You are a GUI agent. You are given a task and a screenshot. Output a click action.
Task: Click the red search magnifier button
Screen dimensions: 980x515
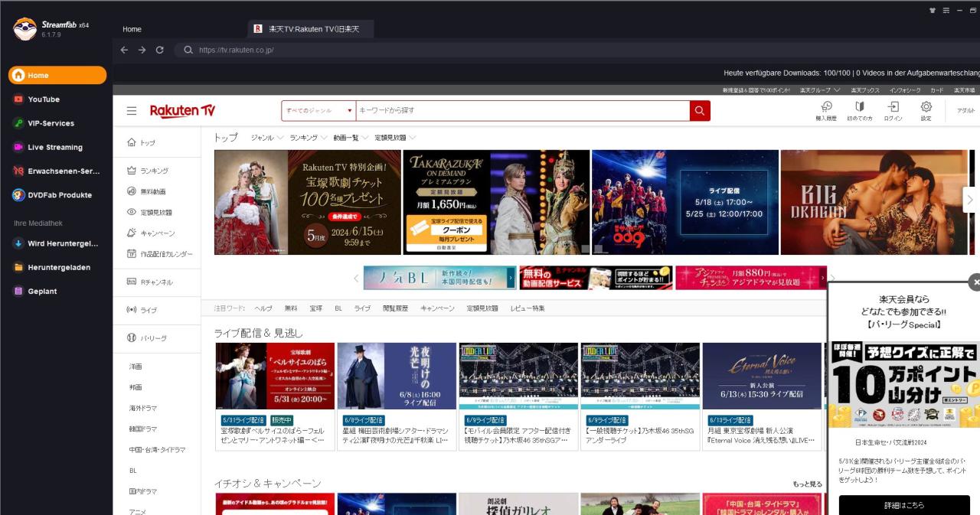pos(700,111)
